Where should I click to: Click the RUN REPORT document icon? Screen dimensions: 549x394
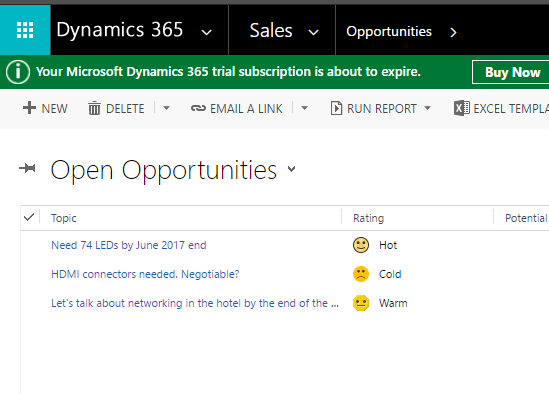(x=336, y=108)
